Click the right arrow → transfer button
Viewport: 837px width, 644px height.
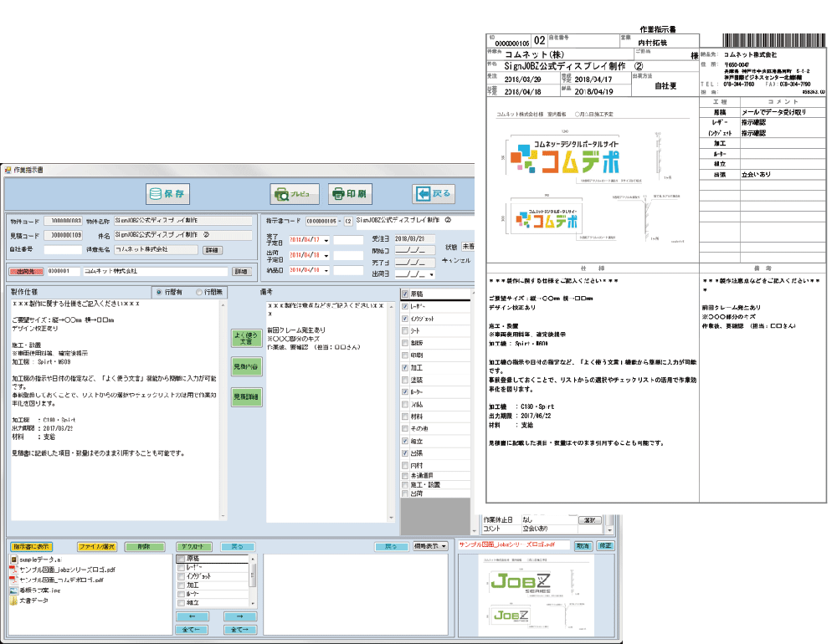point(239,616)
